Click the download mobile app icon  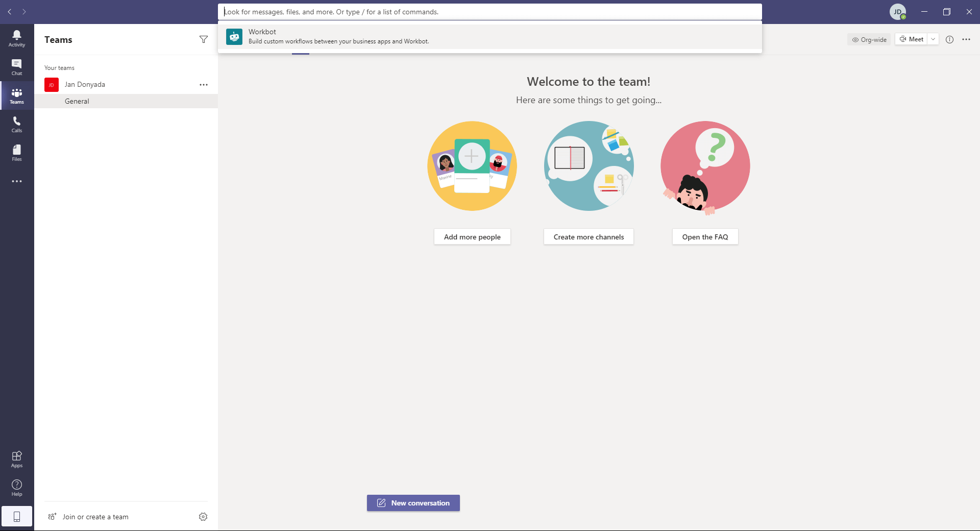[17, 516]
